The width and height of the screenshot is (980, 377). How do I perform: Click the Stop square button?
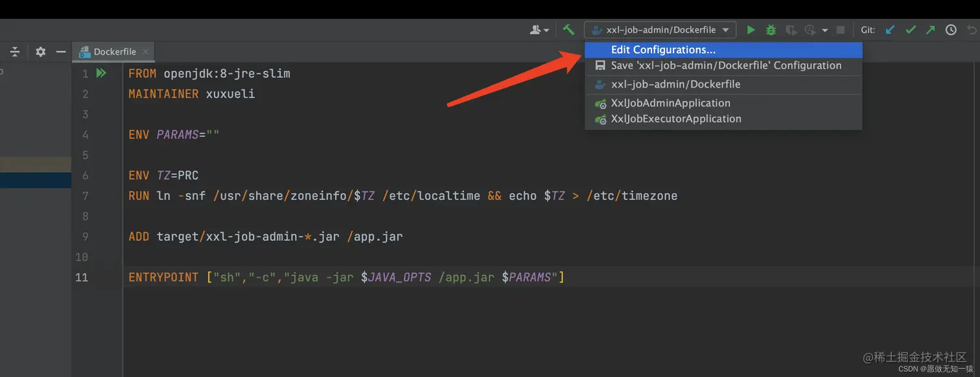[841, 30]
